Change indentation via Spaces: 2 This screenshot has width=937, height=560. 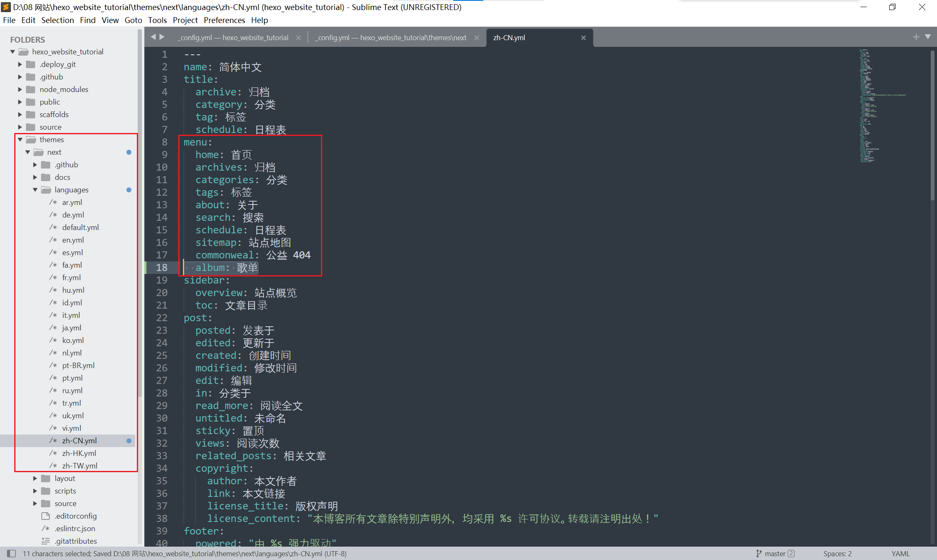pos(837,553)
